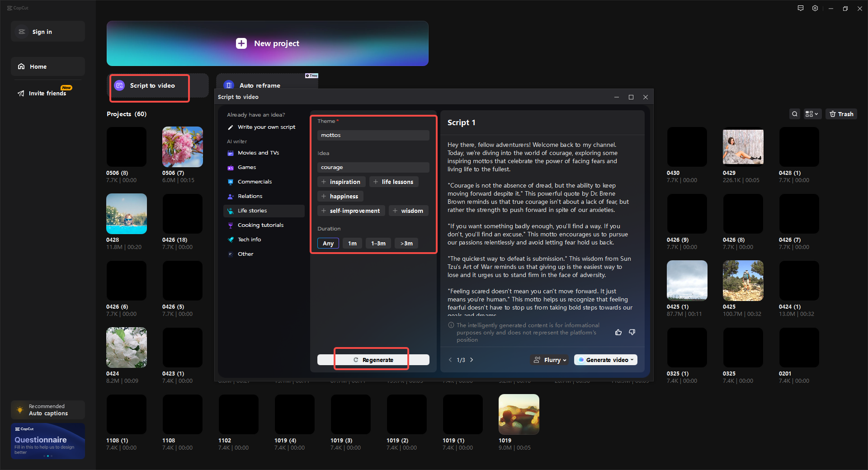Click the Commercials category icon

tap(231, 182)
